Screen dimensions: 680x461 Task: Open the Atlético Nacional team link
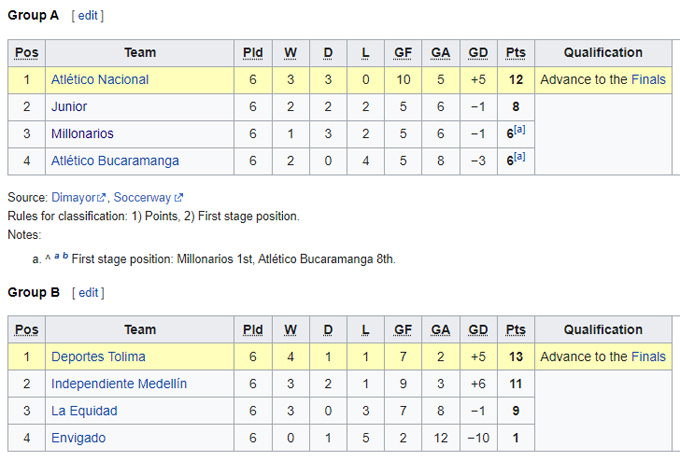point(99,80)
